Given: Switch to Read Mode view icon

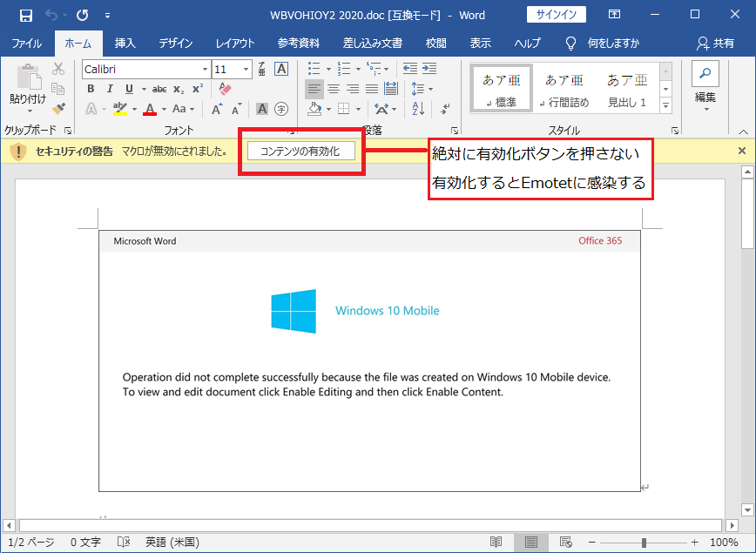Looking at the screenshot, I should (496, 543).
